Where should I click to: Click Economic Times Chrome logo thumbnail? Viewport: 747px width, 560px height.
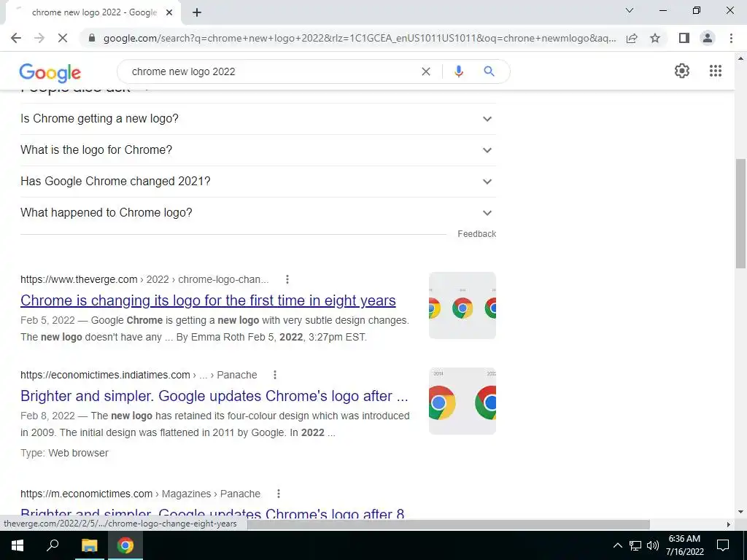pos(462,401)
